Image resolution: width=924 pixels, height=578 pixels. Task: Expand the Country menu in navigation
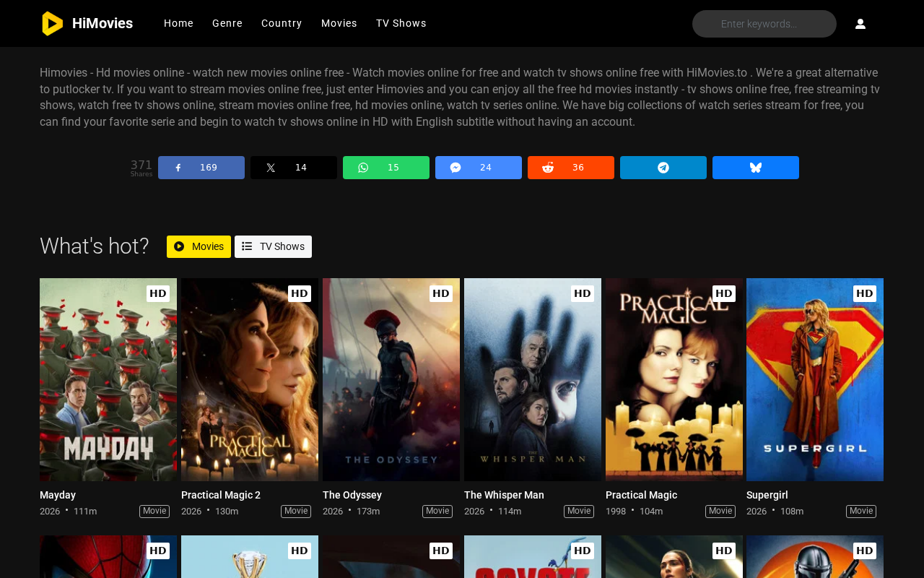tap(282, 23)
